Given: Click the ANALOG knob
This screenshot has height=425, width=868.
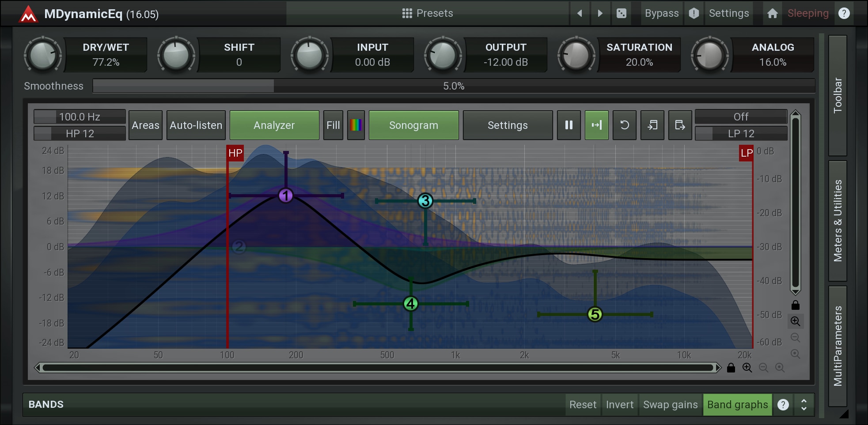Looking at the screenshot, I should point(710,55).
